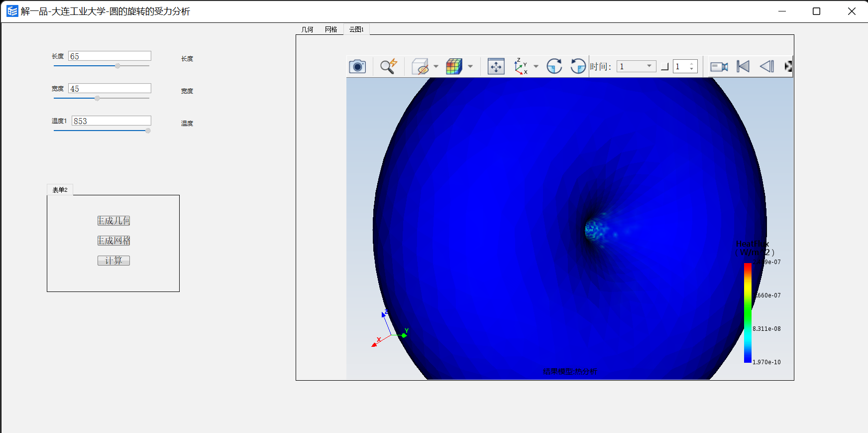Image resolution: width=868 pixels, height=433 pixels.
Task: Toggle the checkbox next to the frame spinner
Action: click(664, 67)
